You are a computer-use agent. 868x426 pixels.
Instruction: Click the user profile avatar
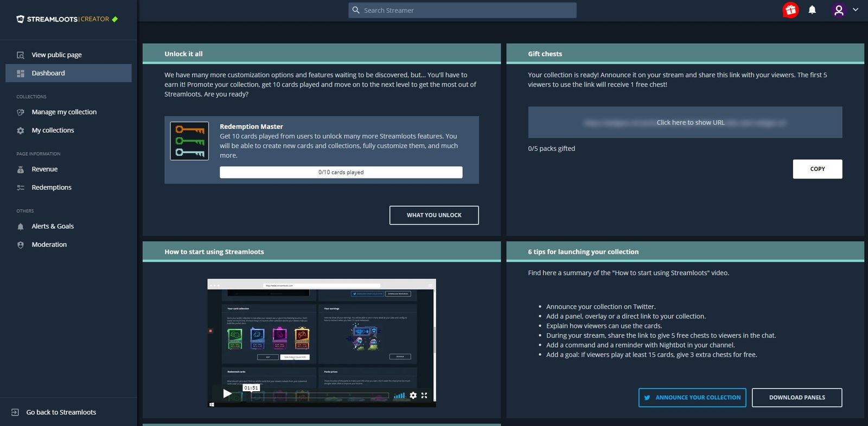pyautogui.click(x=839, y=10)
